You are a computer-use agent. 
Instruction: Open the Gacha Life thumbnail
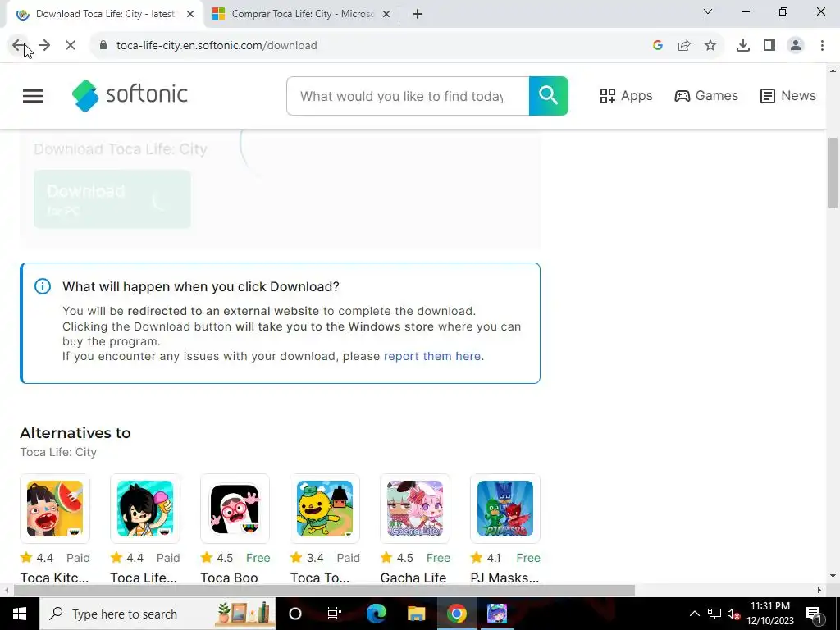[x=414, y=509]
